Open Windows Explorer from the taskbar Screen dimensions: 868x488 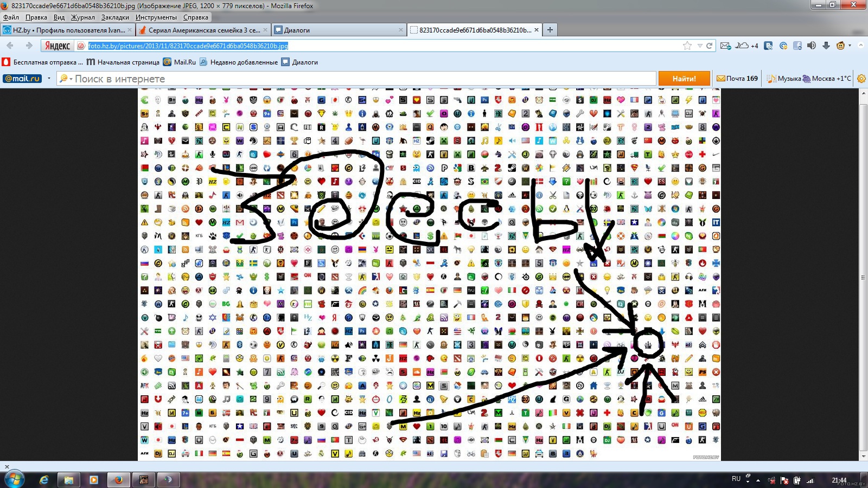pyautogui.click(x=69, y=480)
